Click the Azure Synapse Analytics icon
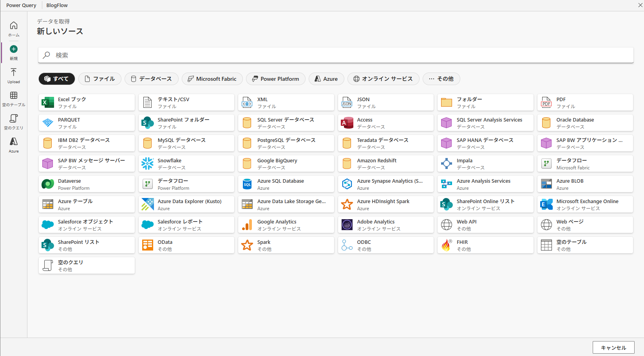This screenshot has height=356, width=644. pyautogui.click(x=347, y=184)
